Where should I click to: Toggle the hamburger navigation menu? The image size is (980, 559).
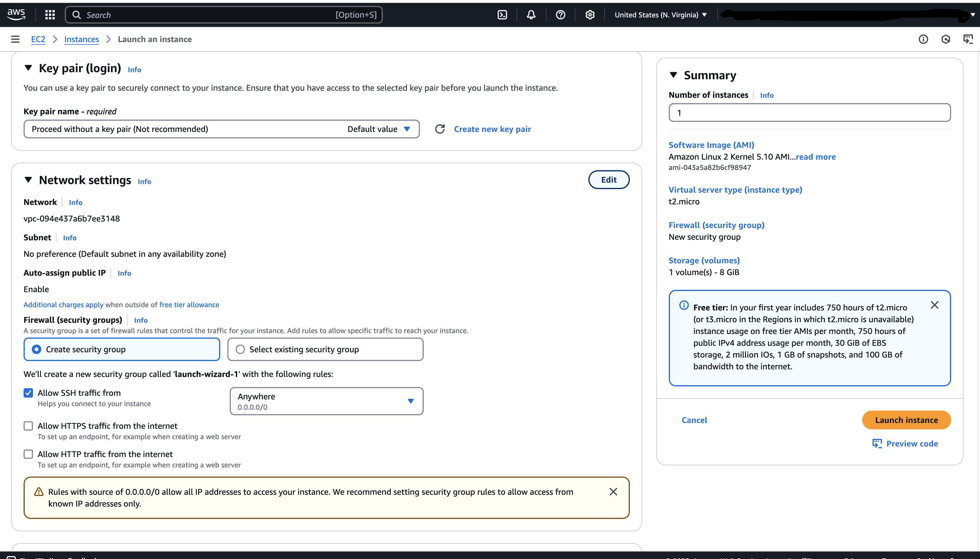point(15,39)
